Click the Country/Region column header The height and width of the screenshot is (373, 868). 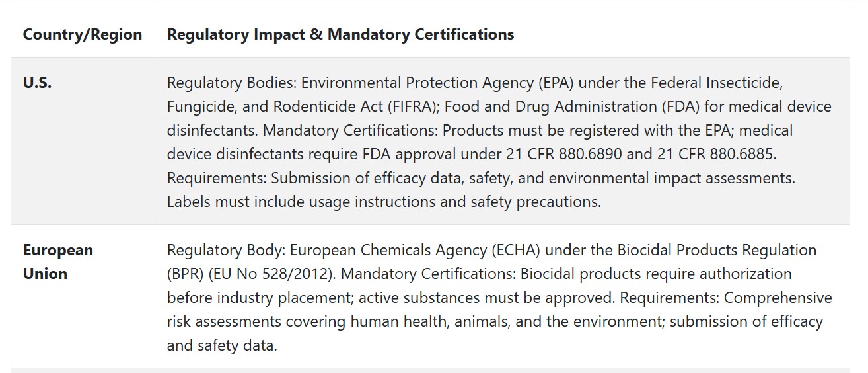(x=83, y=34)
